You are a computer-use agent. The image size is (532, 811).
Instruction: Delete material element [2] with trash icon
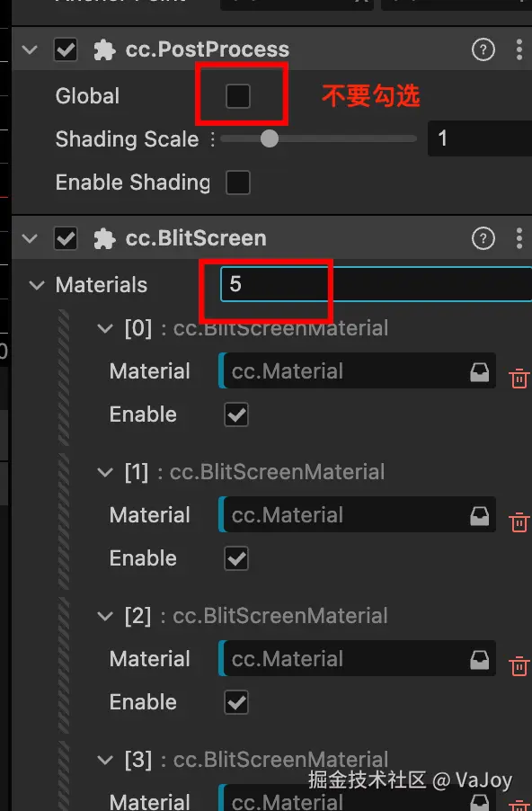(x=519, y=665)
